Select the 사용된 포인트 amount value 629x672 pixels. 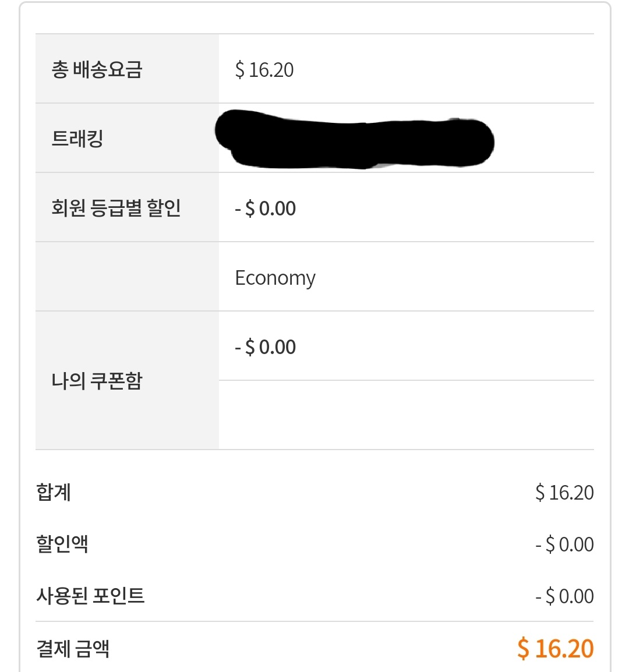(x=564, y=596)
